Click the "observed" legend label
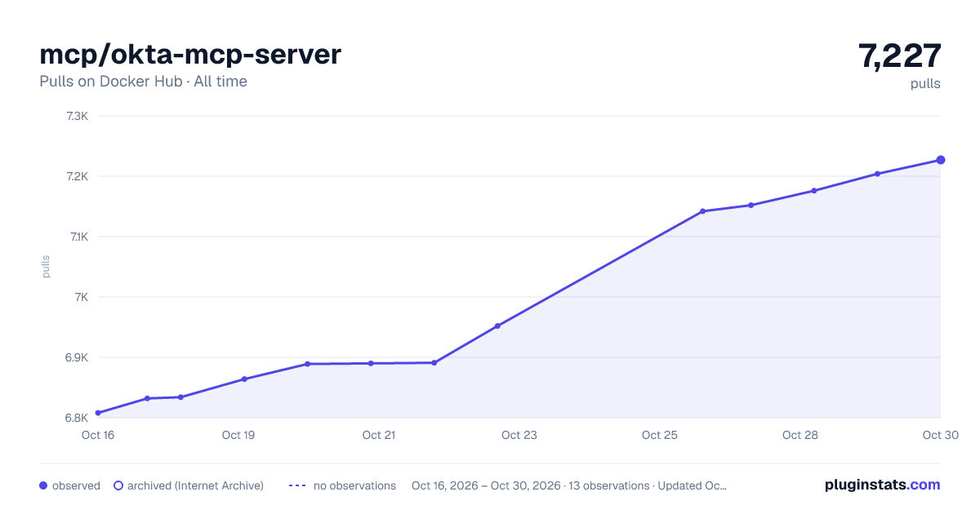This screenshot has width=980, height=514. 76,485
